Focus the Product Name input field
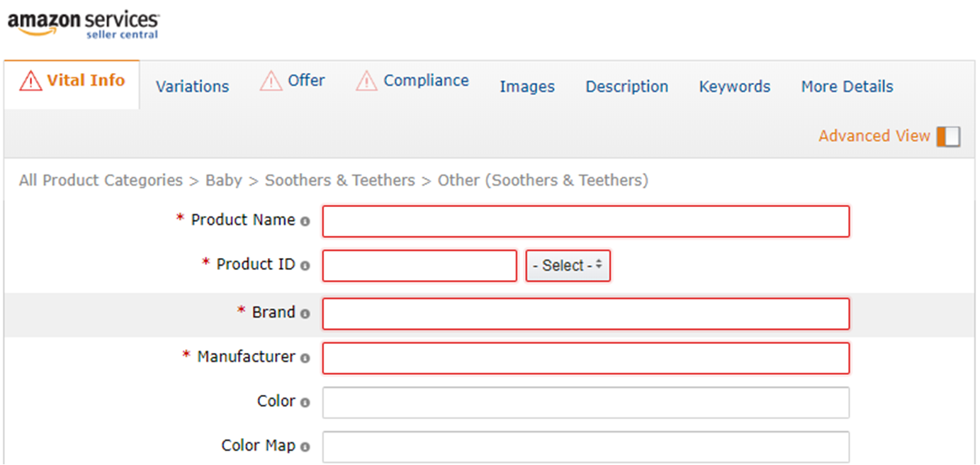The width and height of the screenshot is (980, 465). [x=585, y=221]
